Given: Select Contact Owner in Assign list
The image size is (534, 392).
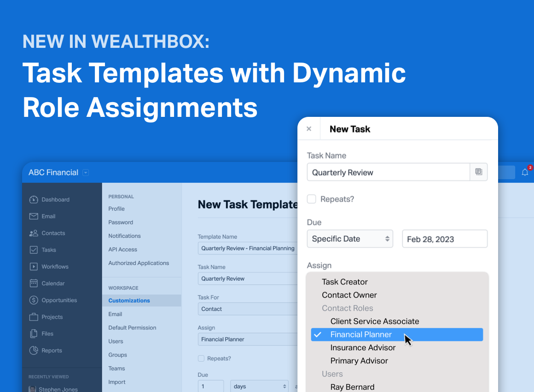Looking at the screenshot, I should 349,295.
